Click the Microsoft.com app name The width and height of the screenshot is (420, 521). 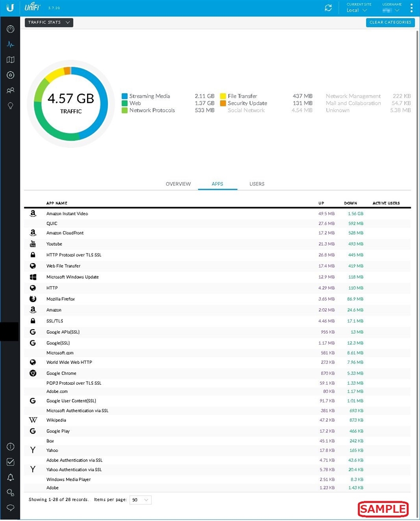[60, 353]
